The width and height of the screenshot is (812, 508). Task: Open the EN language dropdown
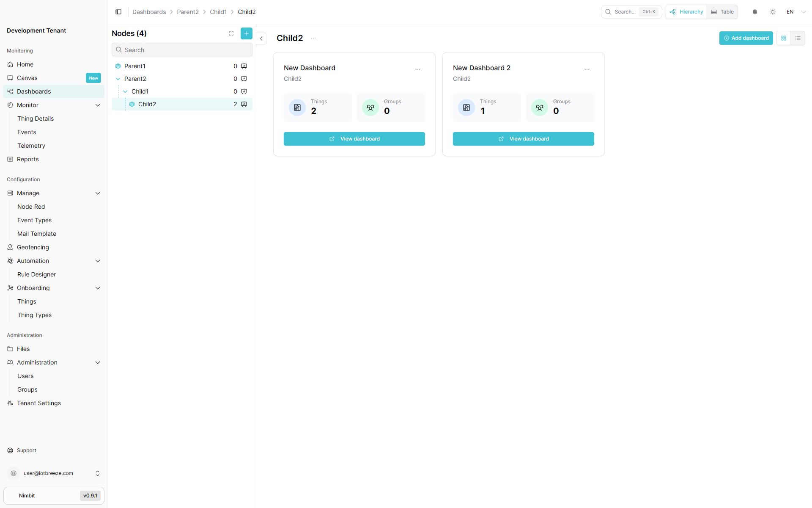tap(796, 12)
